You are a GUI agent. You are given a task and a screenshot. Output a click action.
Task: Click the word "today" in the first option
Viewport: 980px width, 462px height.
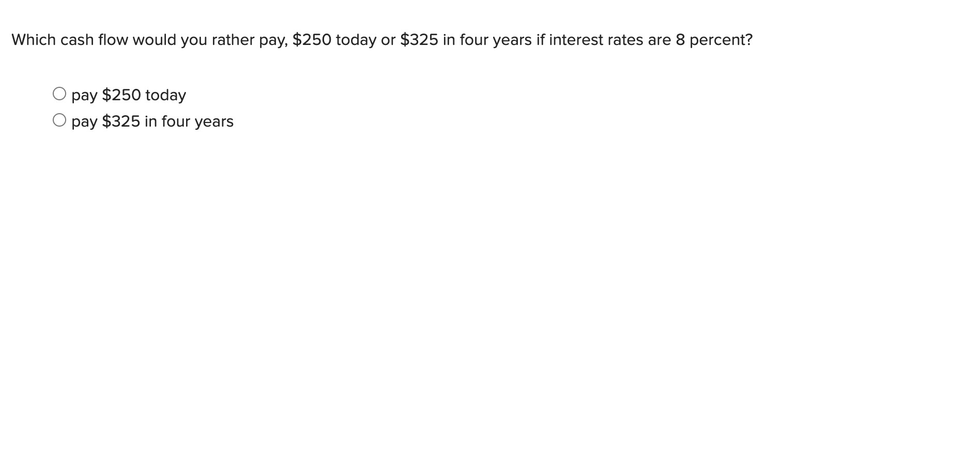167,94
